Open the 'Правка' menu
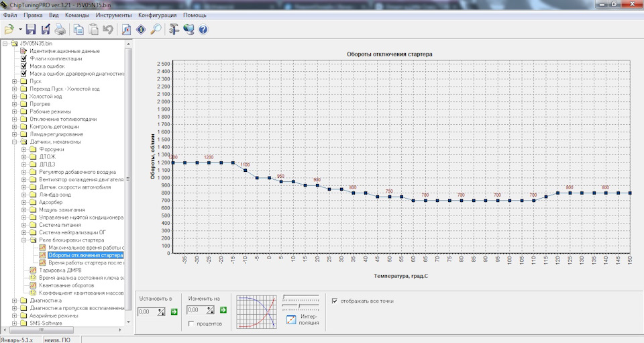The width and height of the screenshot is (644, 343). coord(33,15)
